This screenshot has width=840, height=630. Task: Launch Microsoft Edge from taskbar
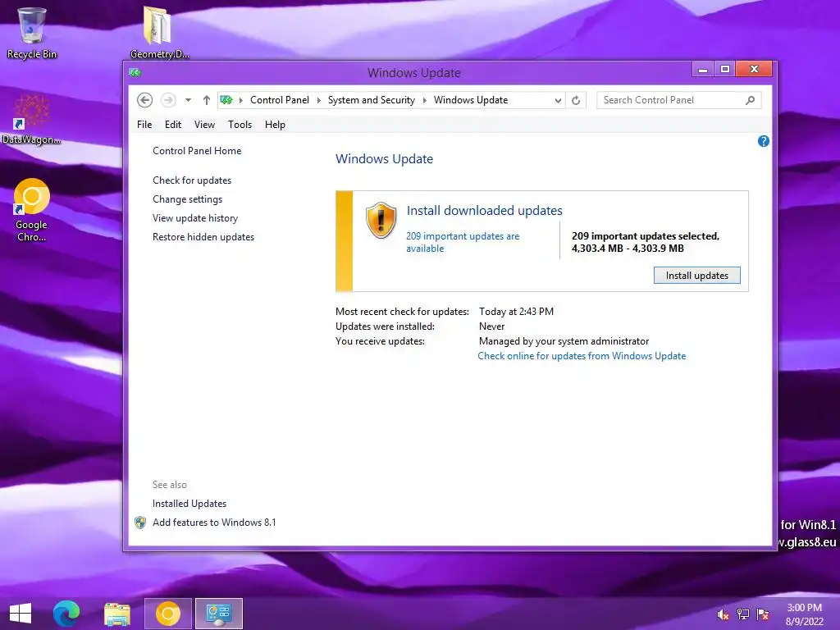[x=66, y=614]
